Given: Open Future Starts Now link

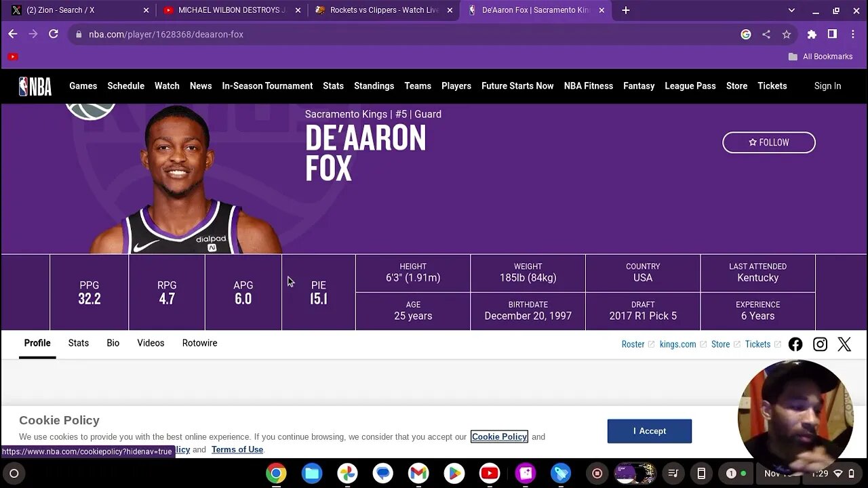Looking at the screenshot, I should coord(517,86).
